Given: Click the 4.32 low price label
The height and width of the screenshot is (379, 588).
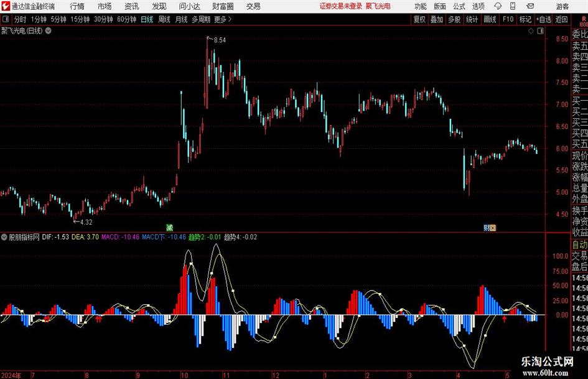Looking at the screenshot, I should pyautogui.click(x=86, y=222).
